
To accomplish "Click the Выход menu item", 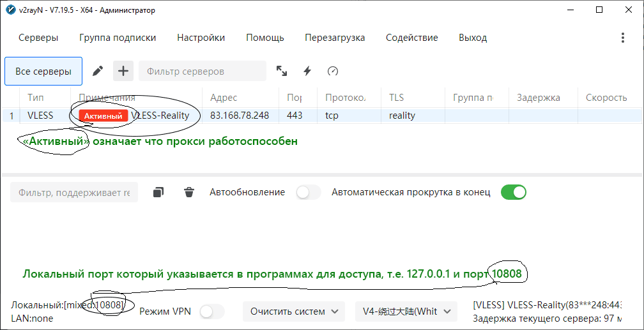I will click(x=473, y=38).
